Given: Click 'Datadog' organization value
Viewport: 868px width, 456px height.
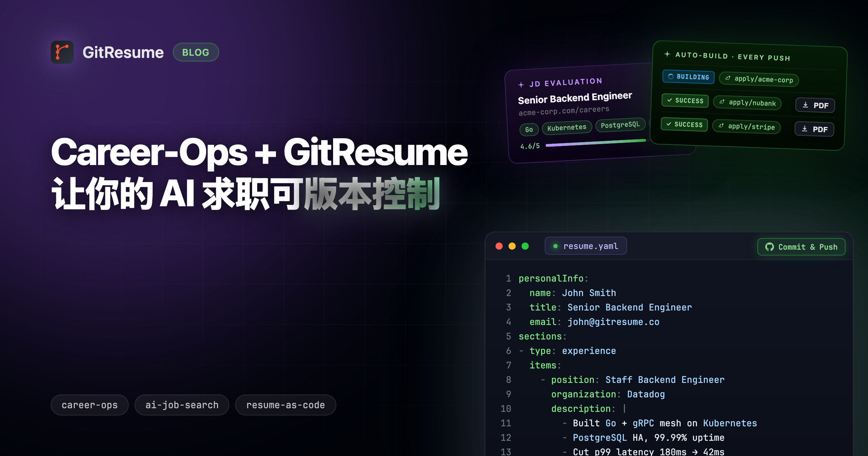Looking at the screenshot, I should (x=646, y=394).
